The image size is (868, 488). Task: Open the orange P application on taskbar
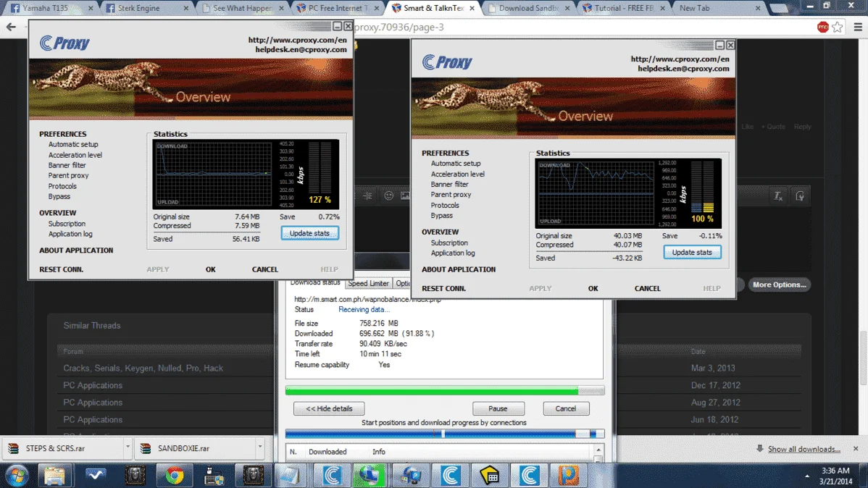pos(569,476)
